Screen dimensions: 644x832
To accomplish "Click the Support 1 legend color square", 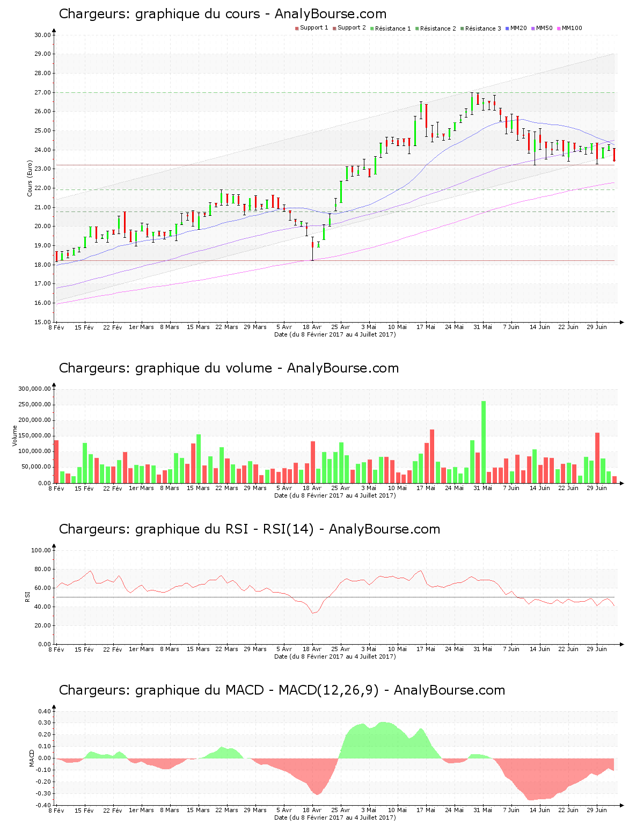I will point(297,28).
